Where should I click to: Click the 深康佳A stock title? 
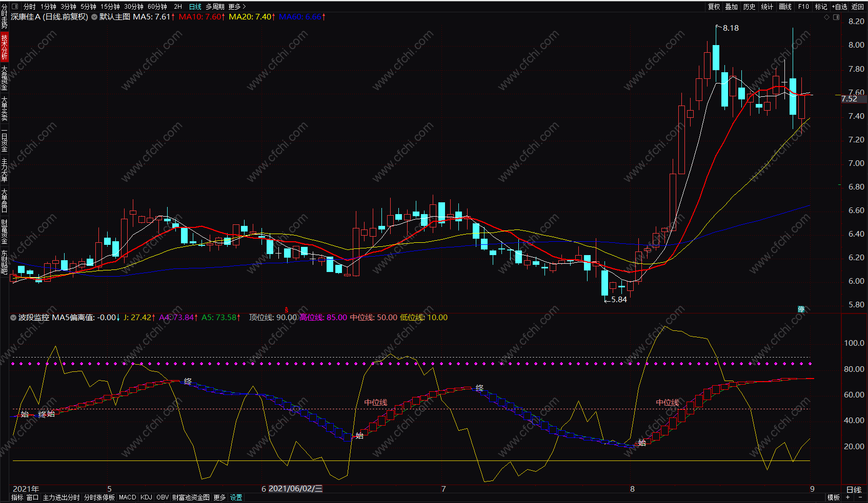pyautogui.click(x=26, y=17)
